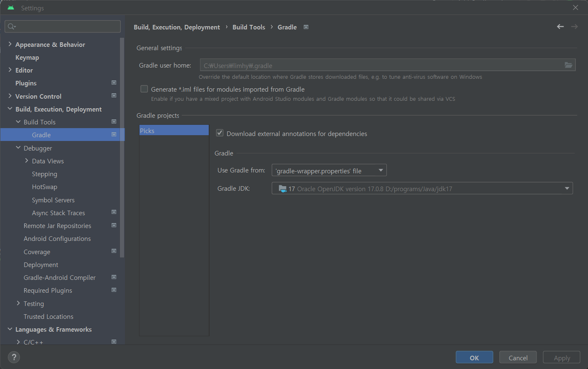Click the Android Studio logo icon in title bar
Screen dimensions: 588x369
tap(11, 8)
